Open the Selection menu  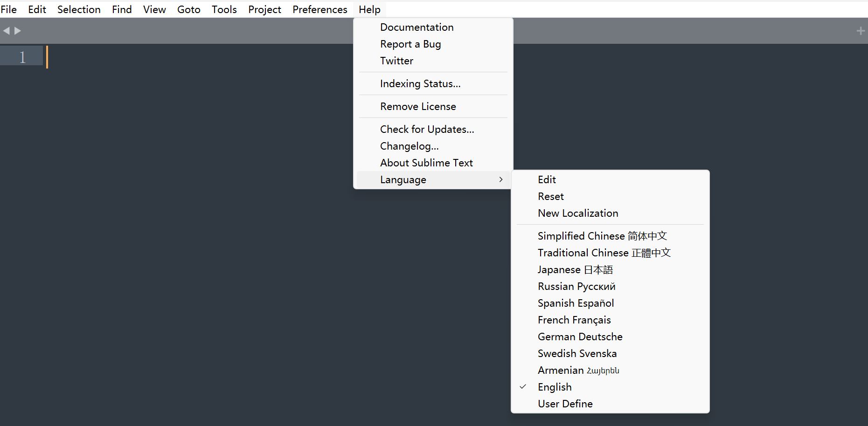click(79, 9)
